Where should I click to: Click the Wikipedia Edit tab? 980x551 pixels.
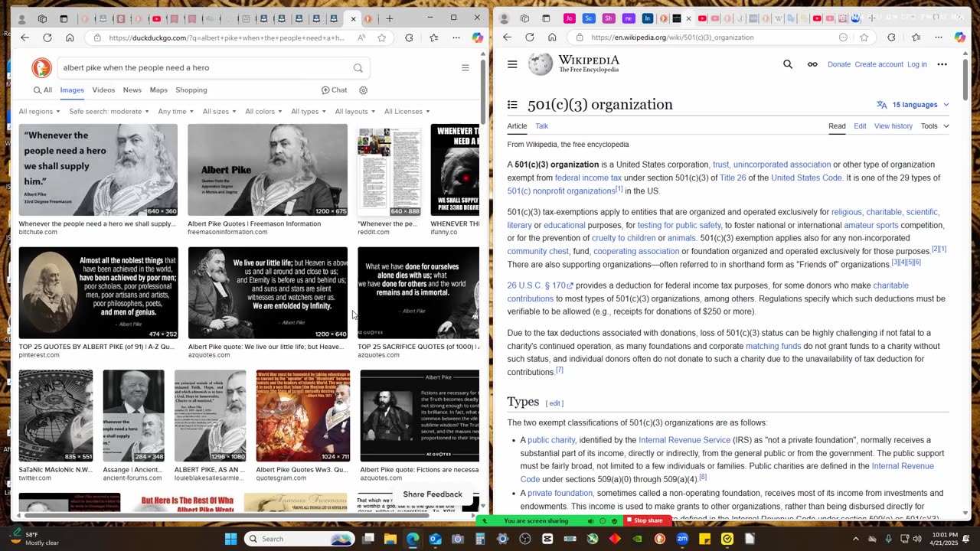860,126
